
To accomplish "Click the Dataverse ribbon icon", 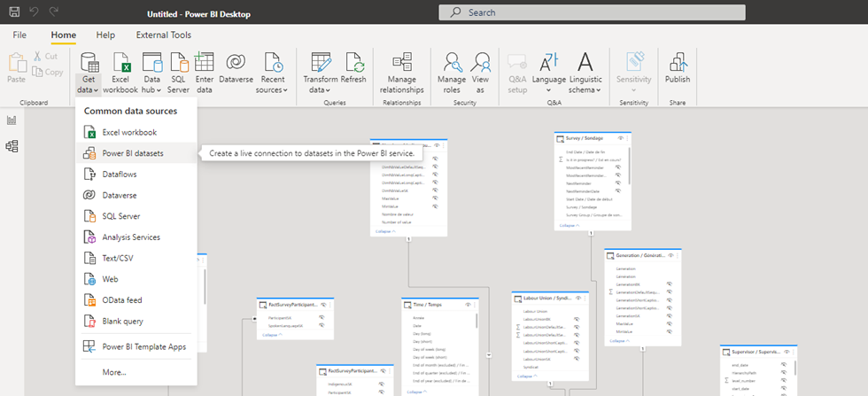I will pyautogui.click(x=236, y=69).
